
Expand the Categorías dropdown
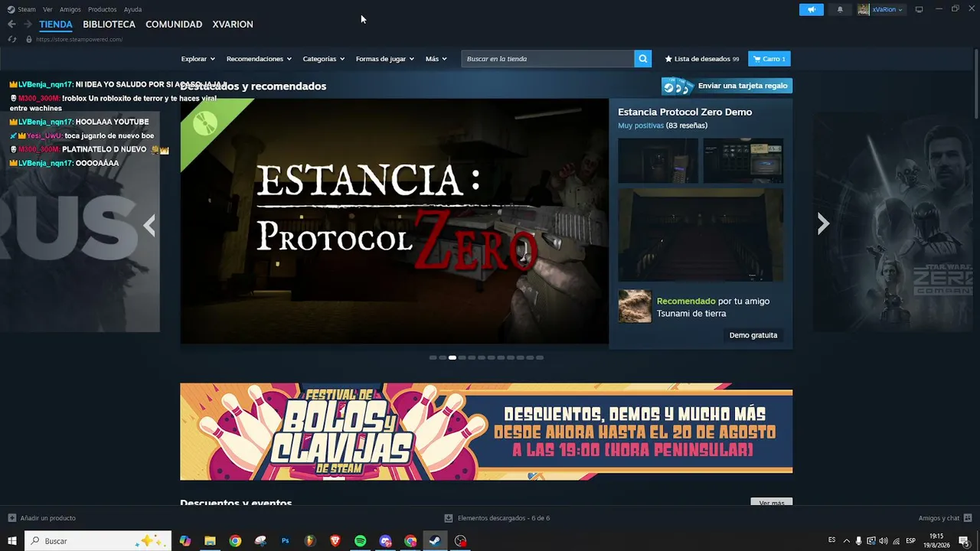[x=323, y=59]
